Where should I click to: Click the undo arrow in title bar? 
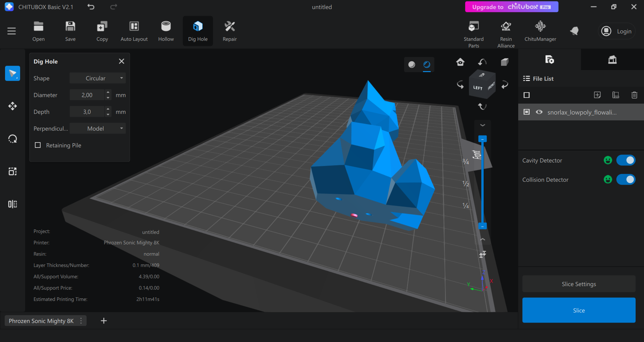(91, 7)
